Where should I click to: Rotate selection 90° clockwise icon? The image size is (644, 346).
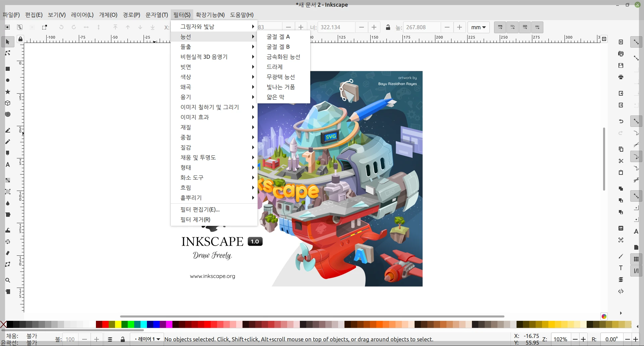pyautogui.click(x=74, y=27)
